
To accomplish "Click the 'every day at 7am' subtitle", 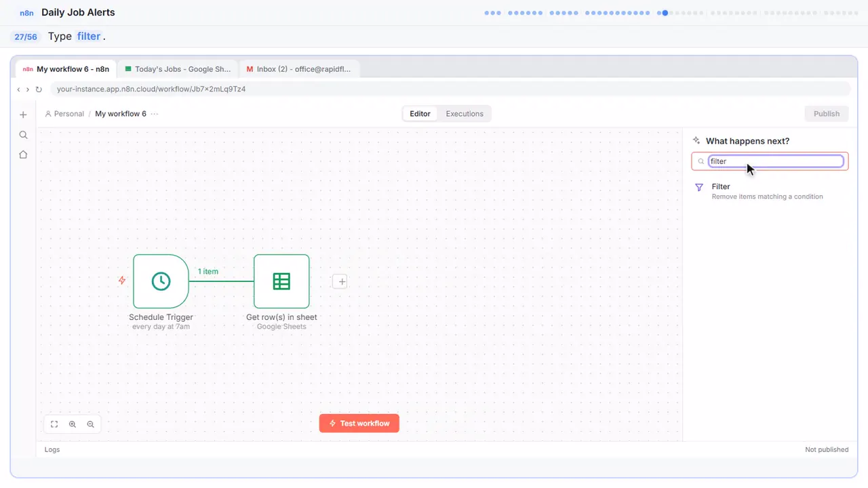I will [x=161, y=327].
